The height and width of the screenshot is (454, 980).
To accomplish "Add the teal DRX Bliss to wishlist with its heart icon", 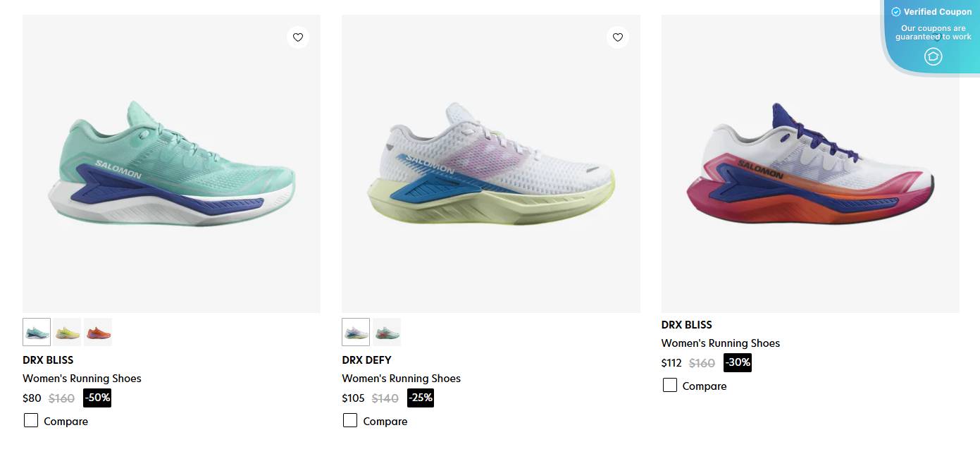I will click(x=298, y=37).
